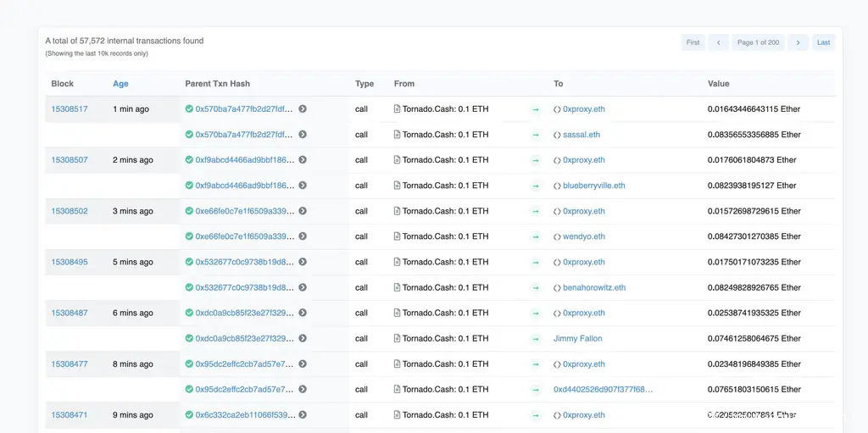This screenshot has height=433, width=868.
Task: Open address 0xd4402526d907f377f68
Action: 603,390
